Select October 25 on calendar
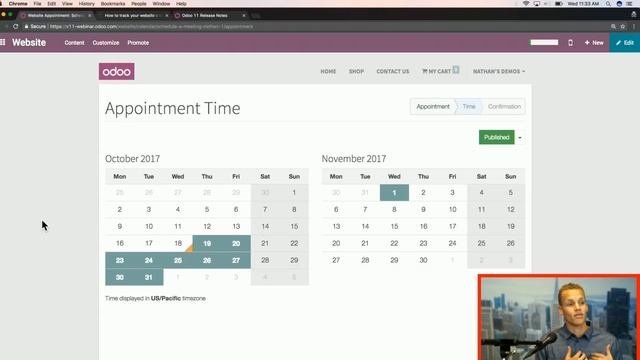The image size is (640, 360). (178, 260)
